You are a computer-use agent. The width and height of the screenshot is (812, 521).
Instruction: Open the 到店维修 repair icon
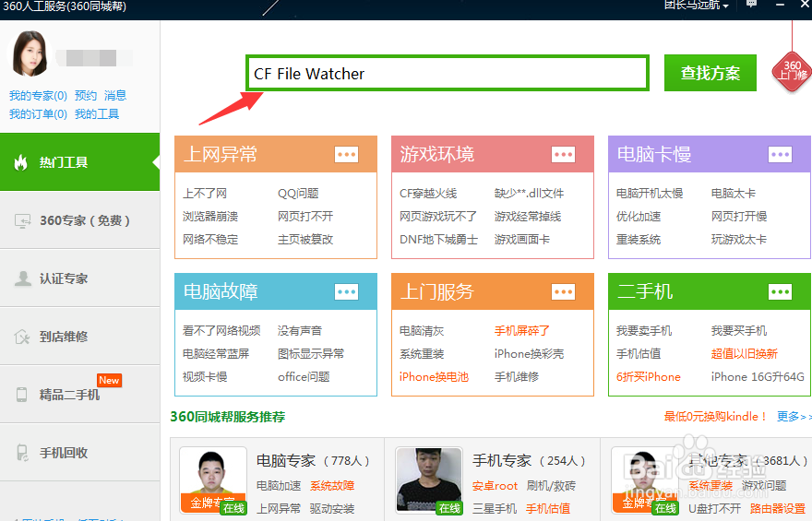[22, 337]
